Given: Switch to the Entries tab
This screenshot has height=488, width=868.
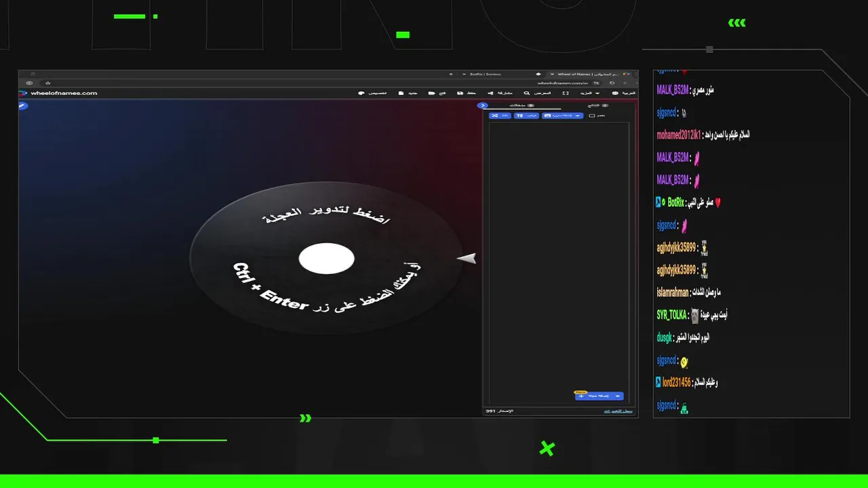Looking at the screenshot, I should 522,105.
